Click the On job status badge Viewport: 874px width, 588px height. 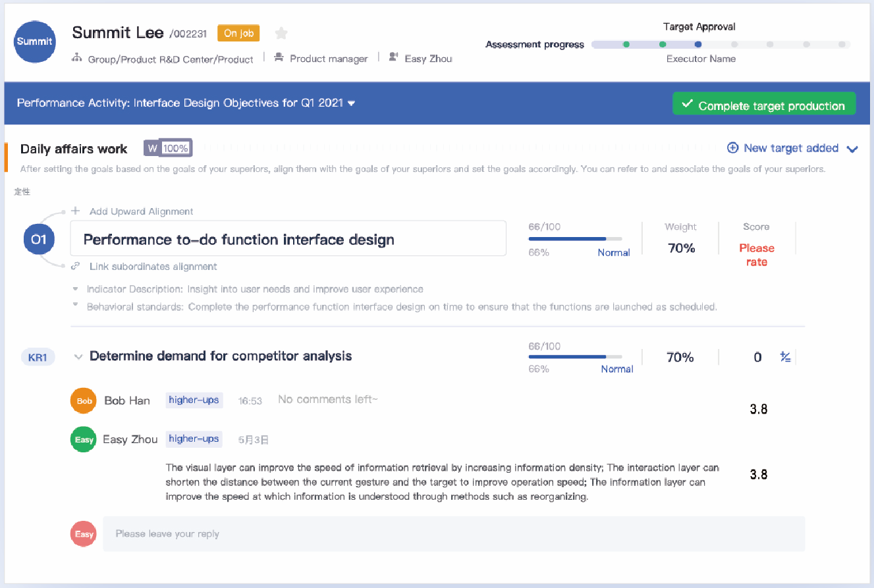[x=238, y=33]
